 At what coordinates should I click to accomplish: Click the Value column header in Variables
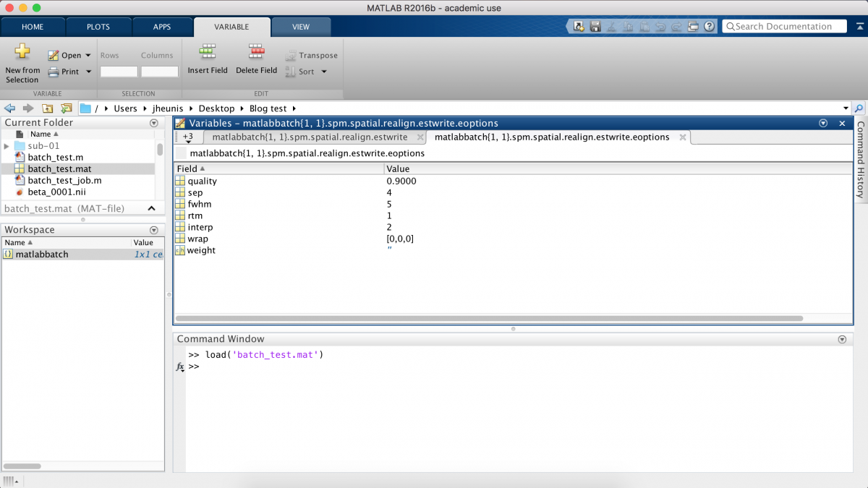618,168
